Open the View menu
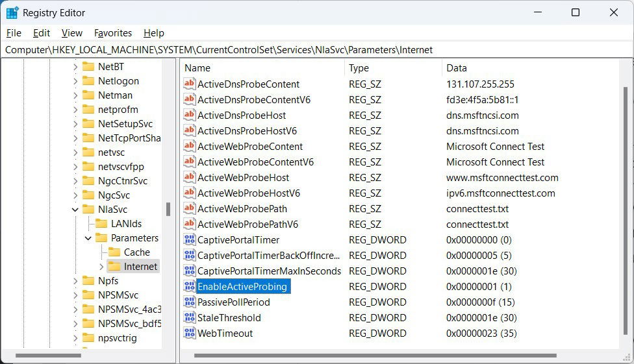The image size is (634, 364). click(x=71, y=32)
